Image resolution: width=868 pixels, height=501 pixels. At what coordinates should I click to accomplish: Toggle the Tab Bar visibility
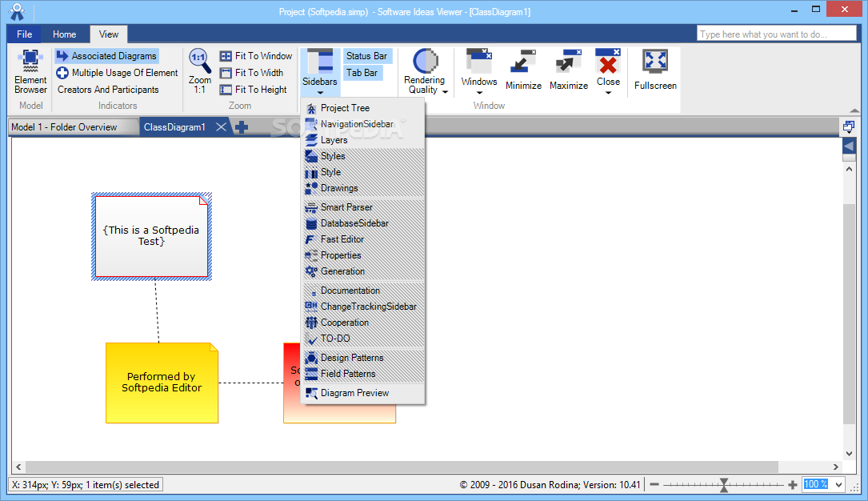pos(362,73)
